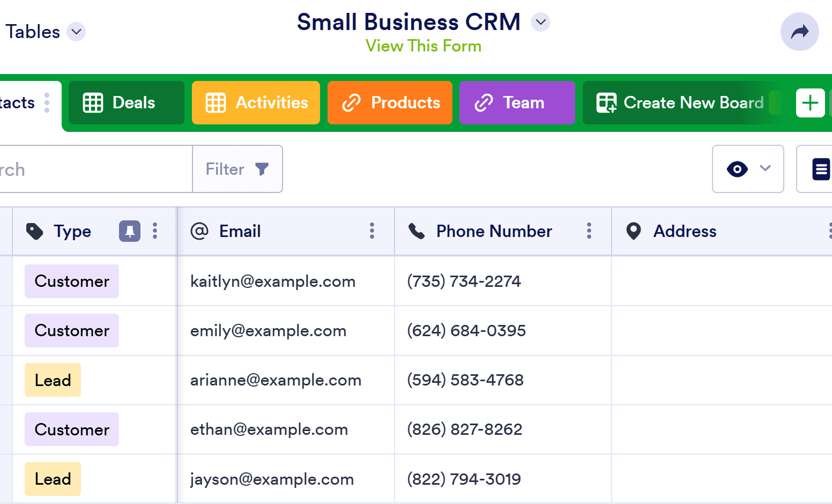Click the Customer tag in emily's row

click(x=72, y=330)
